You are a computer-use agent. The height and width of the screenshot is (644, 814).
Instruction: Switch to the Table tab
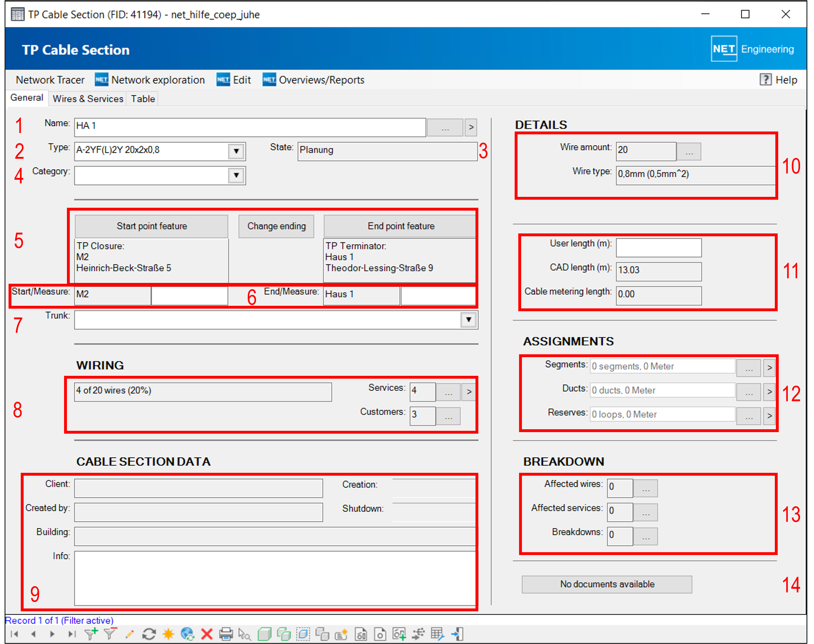point(143,99)
